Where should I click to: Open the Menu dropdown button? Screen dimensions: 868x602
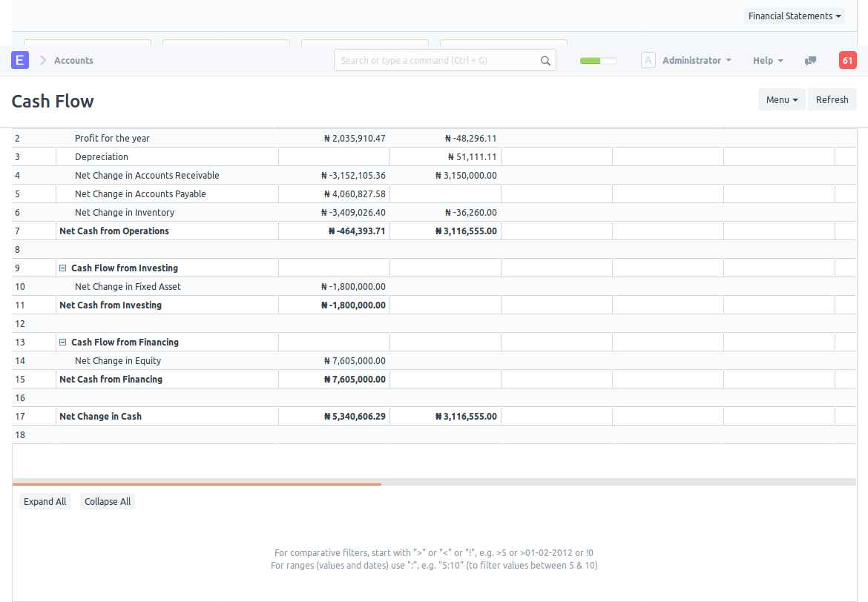coord(781,99)
